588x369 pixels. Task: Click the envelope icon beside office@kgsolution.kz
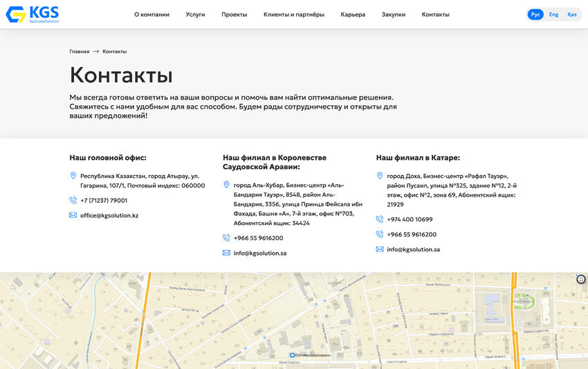click(73, 215)
